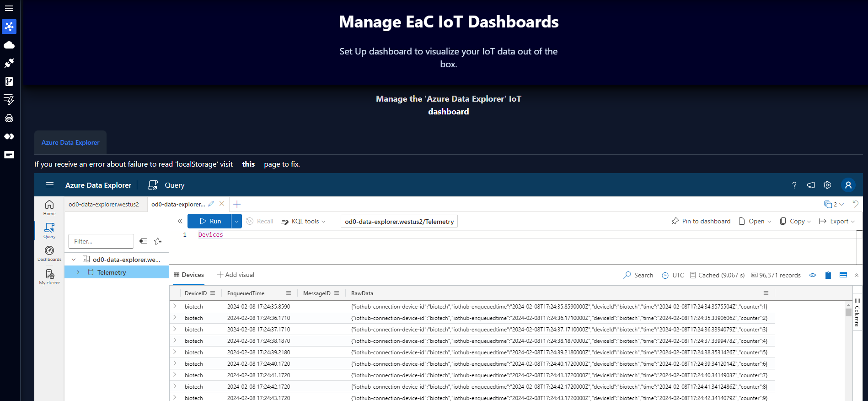This screenshot has height=401, width=868.
Task: Open the Columns side panel tab
Action: click(x=857, y=313)
